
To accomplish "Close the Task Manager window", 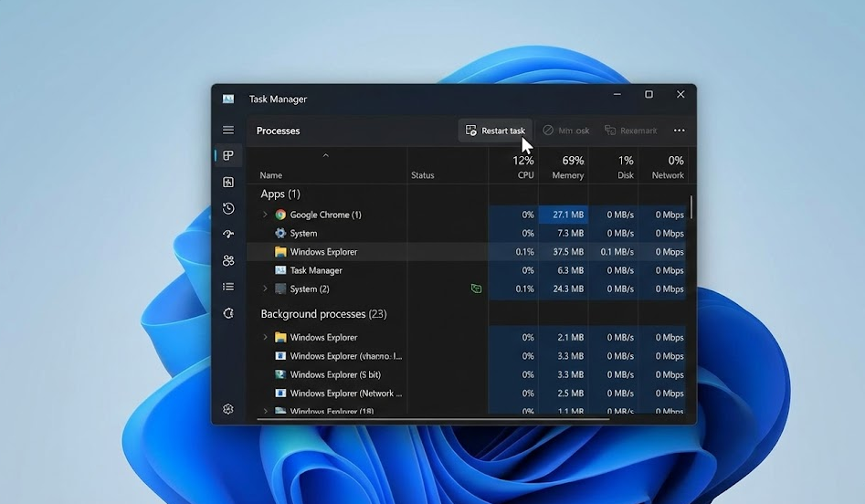I will point(680,94).
